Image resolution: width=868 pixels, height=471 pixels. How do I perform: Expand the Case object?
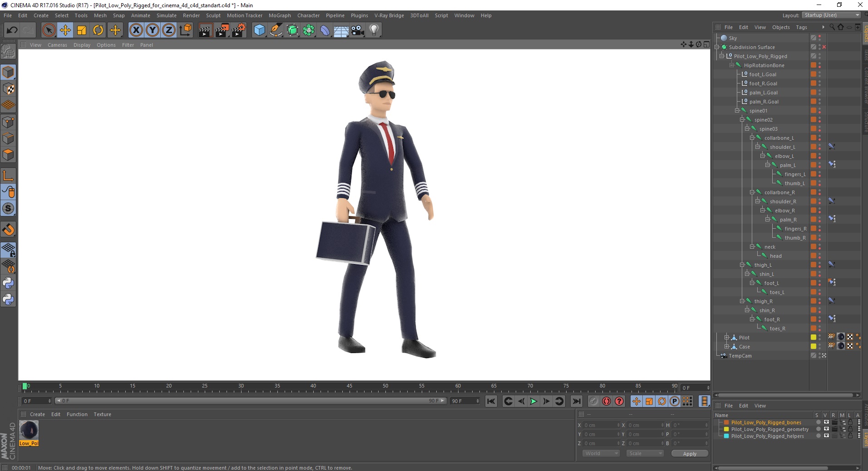(727, 347)
